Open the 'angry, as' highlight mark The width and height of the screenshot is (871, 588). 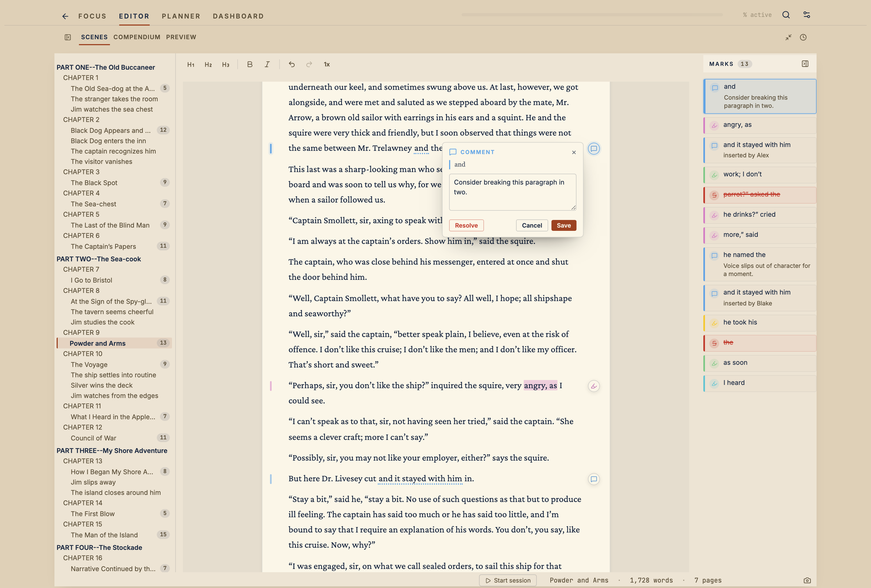[x=760, y=125]
